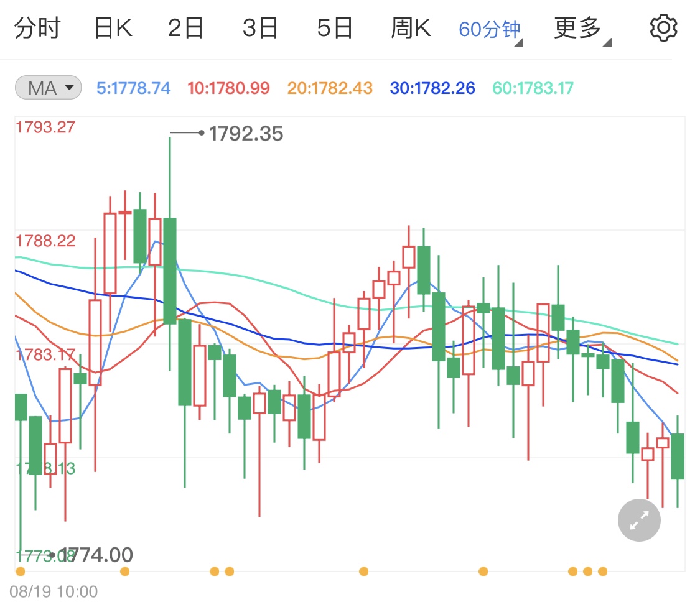This screenshot has width=700, height=602.
Task: Select the red MA10 value 1780.99
Action: coord(228,88)
